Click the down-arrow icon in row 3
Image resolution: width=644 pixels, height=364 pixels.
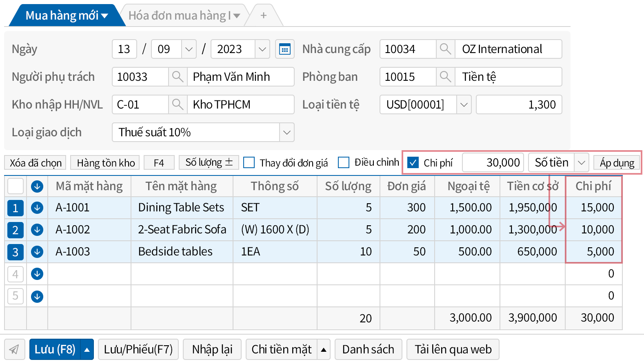pos(37,252)
